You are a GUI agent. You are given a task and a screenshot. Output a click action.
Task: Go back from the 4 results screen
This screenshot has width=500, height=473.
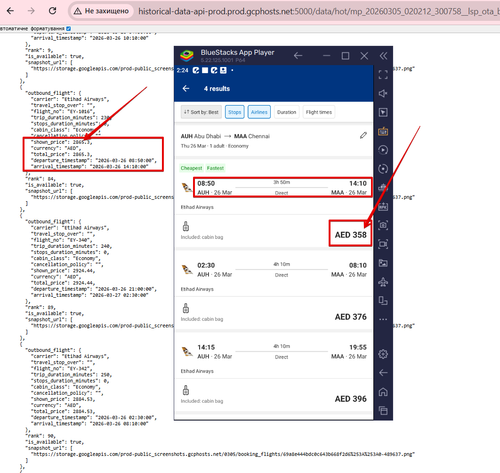tap(186, 89)
